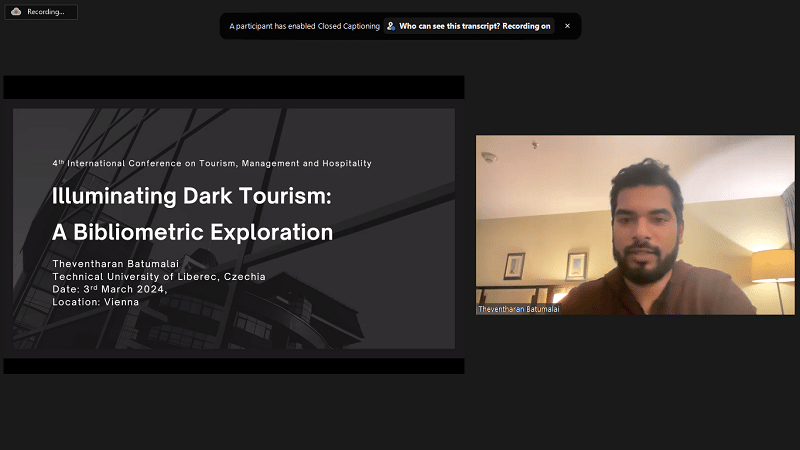
Task: Click the name label on video tile
Action: tap(519, 309)
